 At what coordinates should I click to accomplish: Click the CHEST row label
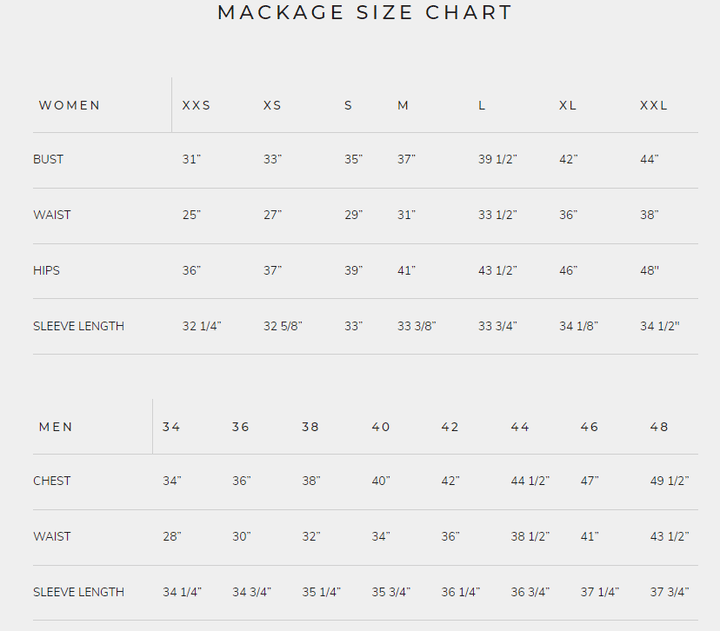(x=52, y=481)
